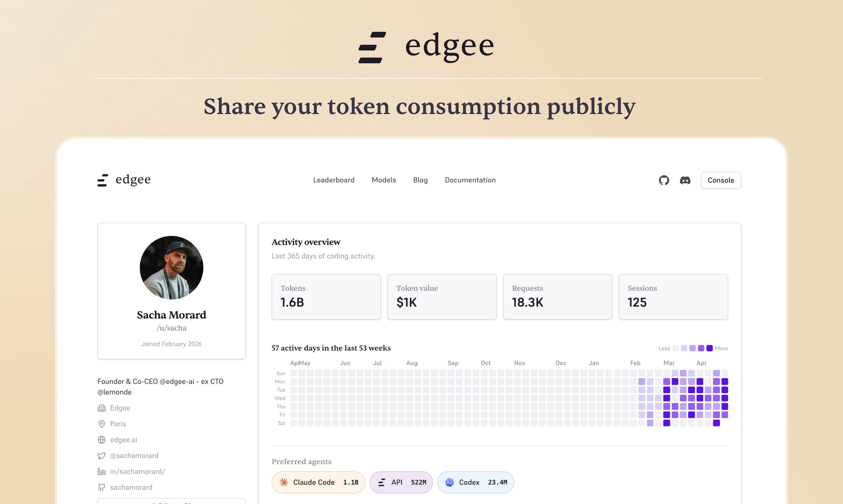
Task: Click the /u/sacha username link
Action: 172,328
